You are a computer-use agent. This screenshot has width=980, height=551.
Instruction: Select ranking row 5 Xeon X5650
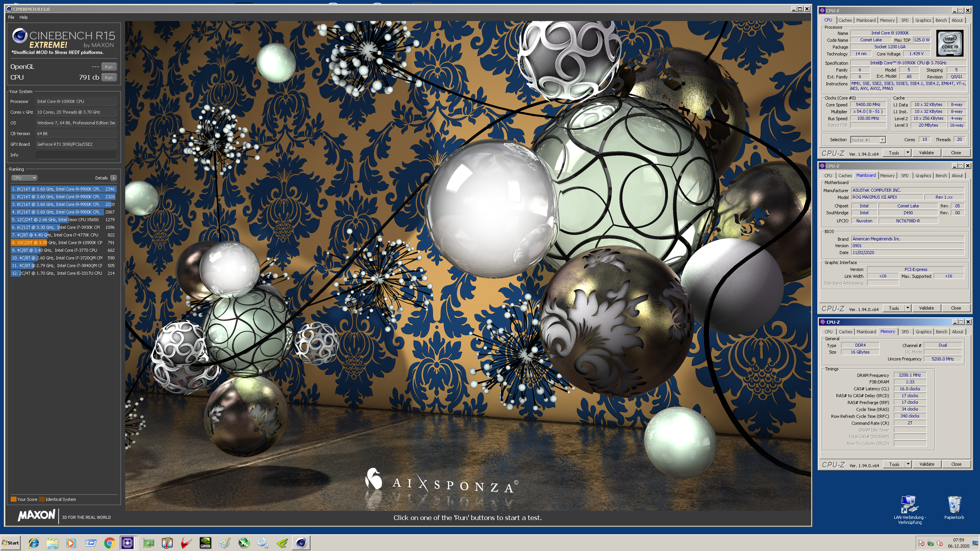63,220
